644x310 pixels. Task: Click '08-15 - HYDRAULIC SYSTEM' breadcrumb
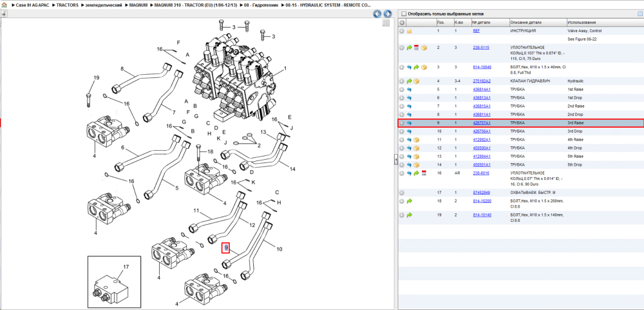pyautogui.click(x=328, y=5)
